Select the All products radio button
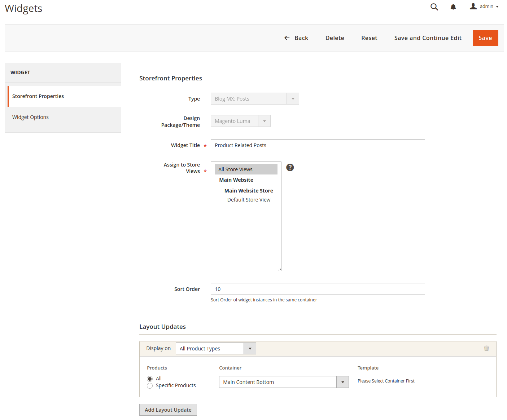Image resolution: width=507 pixels, height=420 pixels. tap(150, 379)
